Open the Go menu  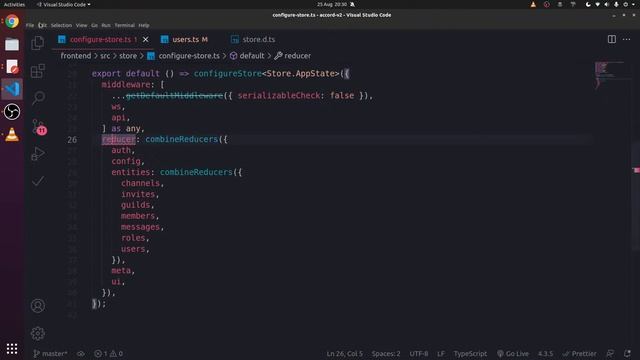pos(94,25)
